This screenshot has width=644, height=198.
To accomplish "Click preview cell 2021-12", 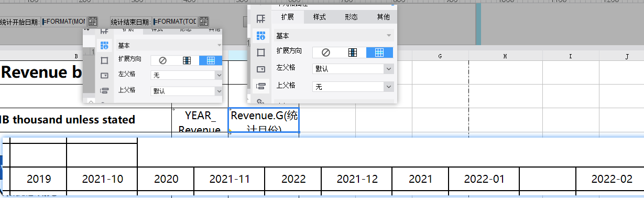I will click(x=357, y=179).
